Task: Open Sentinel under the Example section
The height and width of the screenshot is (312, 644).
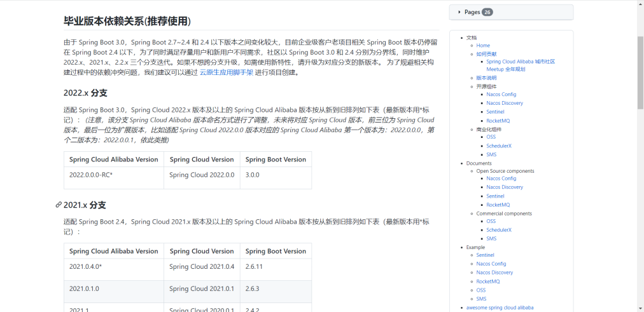Action: pyautogui.click(x=485, y=255)
